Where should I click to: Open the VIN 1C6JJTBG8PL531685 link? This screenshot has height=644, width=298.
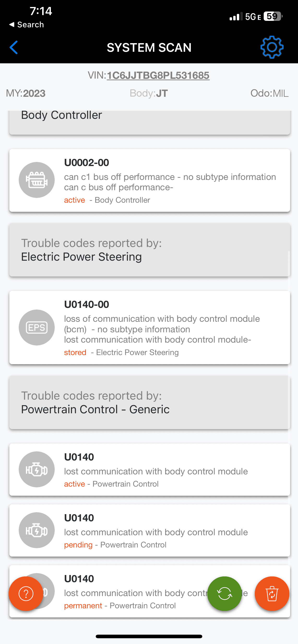tap(158, 75)
